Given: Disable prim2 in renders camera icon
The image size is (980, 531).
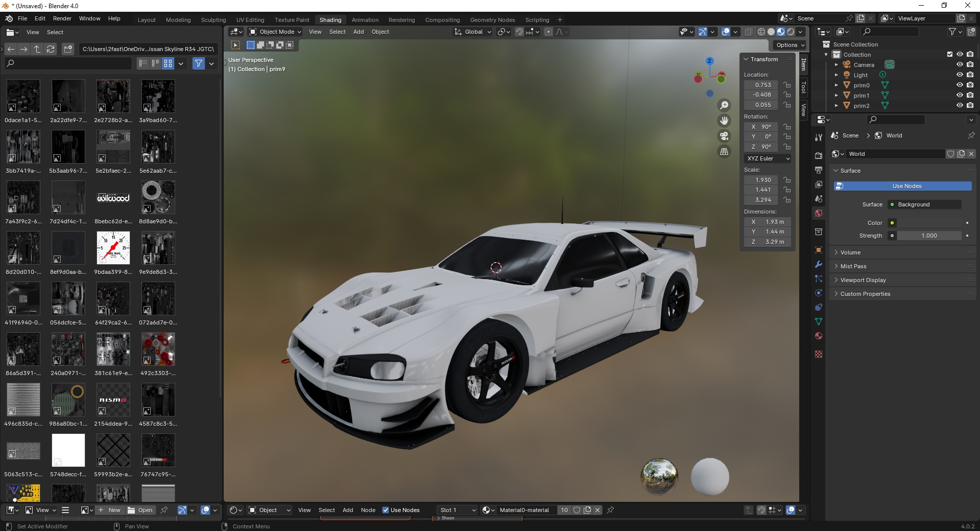Looking at the screenshot, I should (x=970, y=105).
